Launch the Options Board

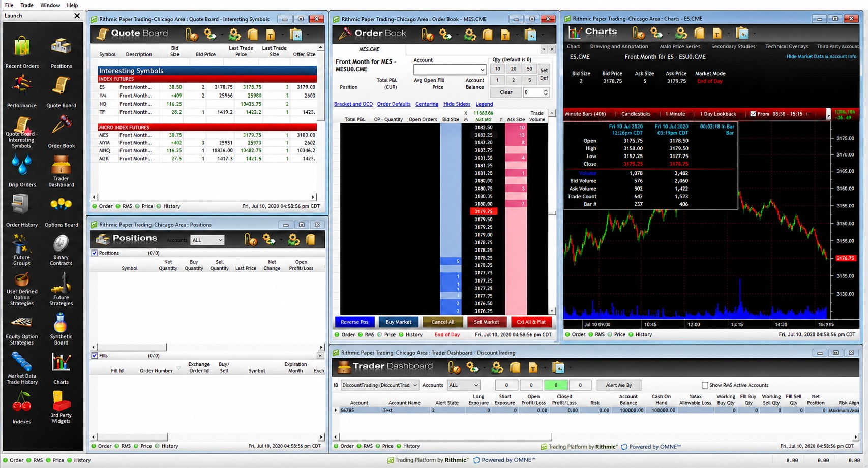(61, 211)
